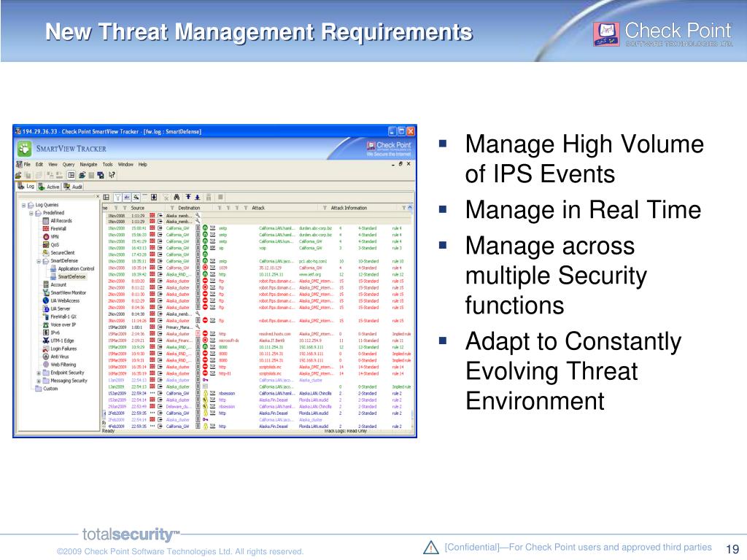Toggle the Resolve IP (abc) toolbar button
747x560 pixels.
click(127, 198)
